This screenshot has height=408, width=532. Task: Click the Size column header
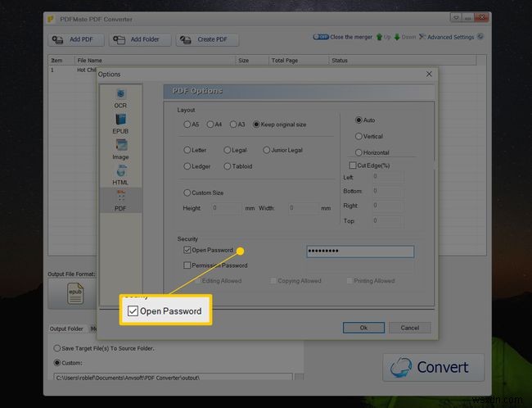(x=252, y=61)
